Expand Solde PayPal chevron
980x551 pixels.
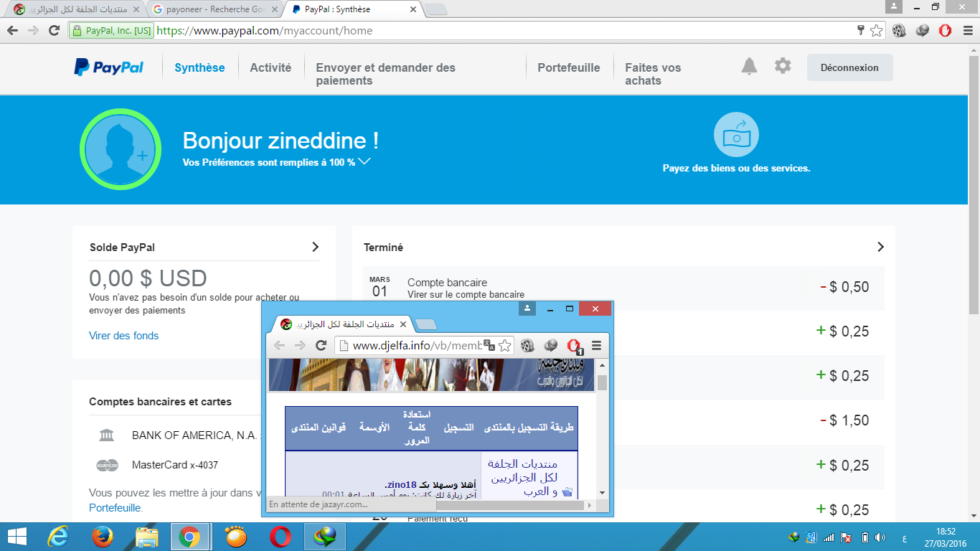pyautogui.click(x=315, y=247)
